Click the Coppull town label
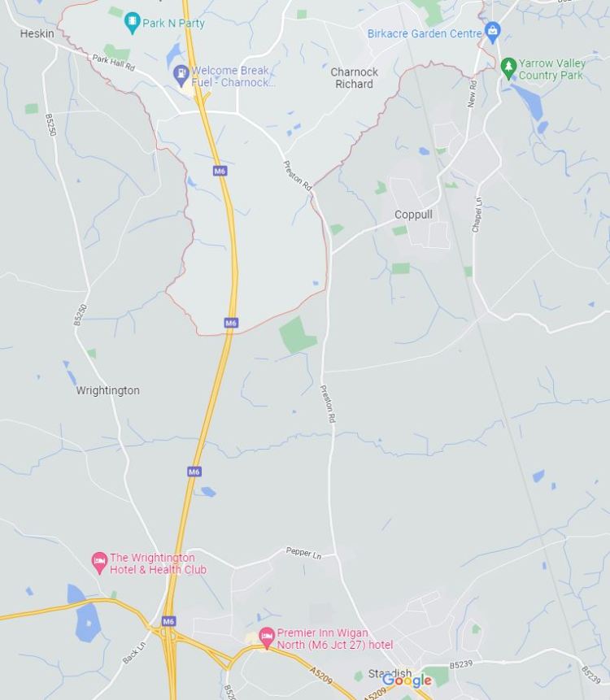The height and width of the screenshot is (700, 610). [x=413, y=215]
